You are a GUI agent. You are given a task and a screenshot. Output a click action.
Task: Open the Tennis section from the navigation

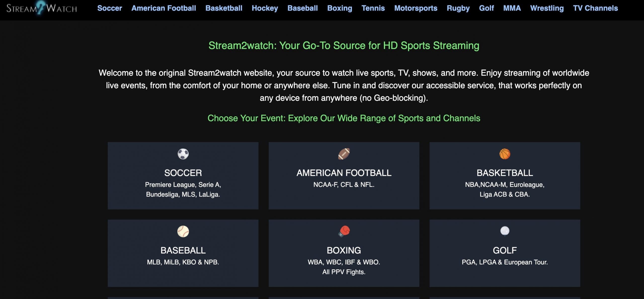(x=373, y=8)
